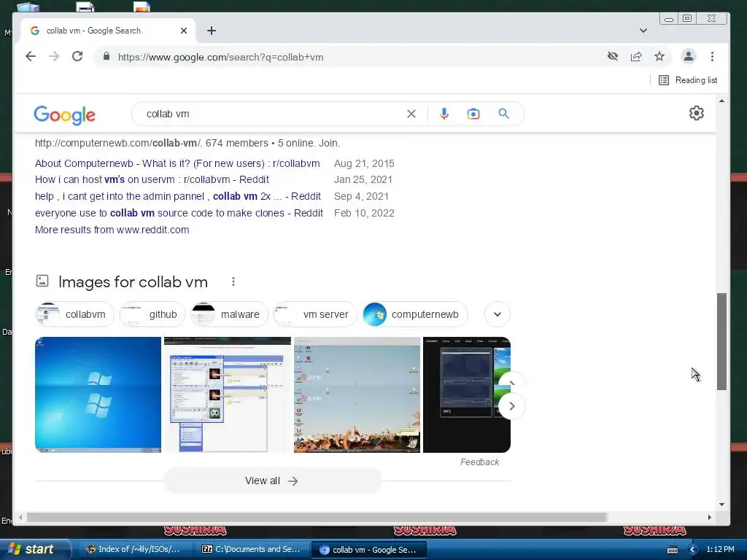Open the Chrome three-dot menu
Screen dimensions: 747x560
[712, 57]
